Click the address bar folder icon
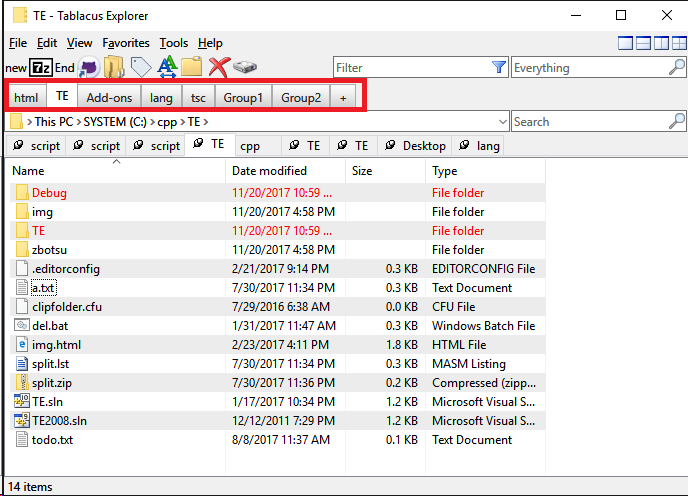Image resolution: width=688 pixels, height=496 pixels. (x=17, y=122)
